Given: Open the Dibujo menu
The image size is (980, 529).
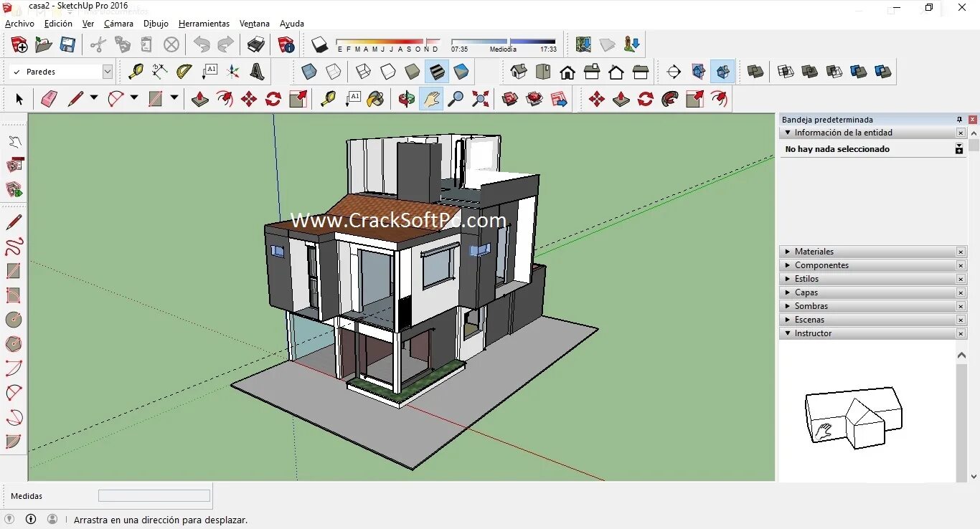Looking at the screenshot, I should pos(156,24).
